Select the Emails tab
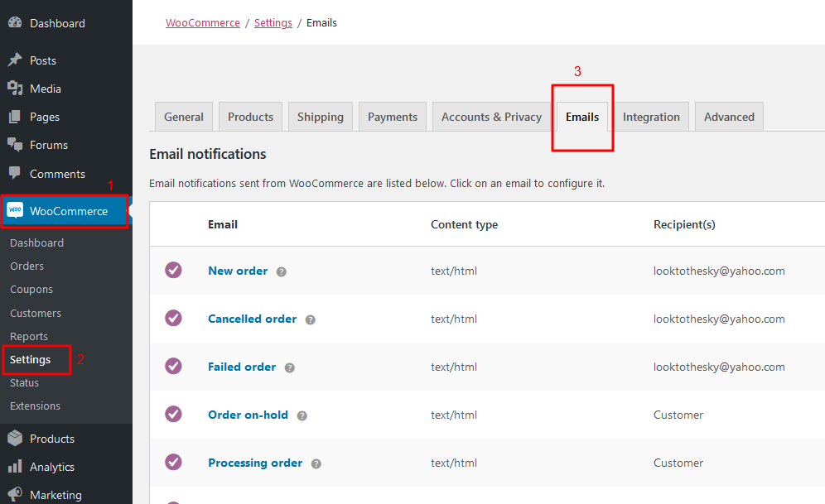This screenshot has height=504, width=825. (x=582, y=117)
